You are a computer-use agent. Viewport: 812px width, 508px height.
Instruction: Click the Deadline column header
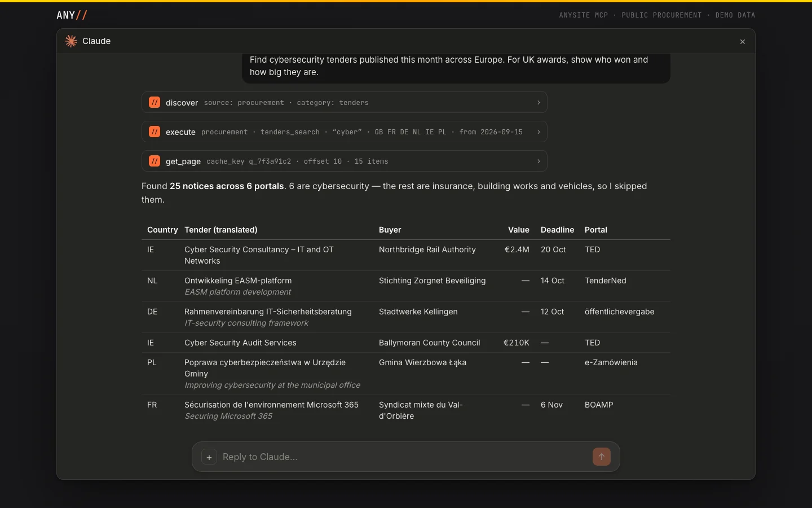tap(557, 230)
